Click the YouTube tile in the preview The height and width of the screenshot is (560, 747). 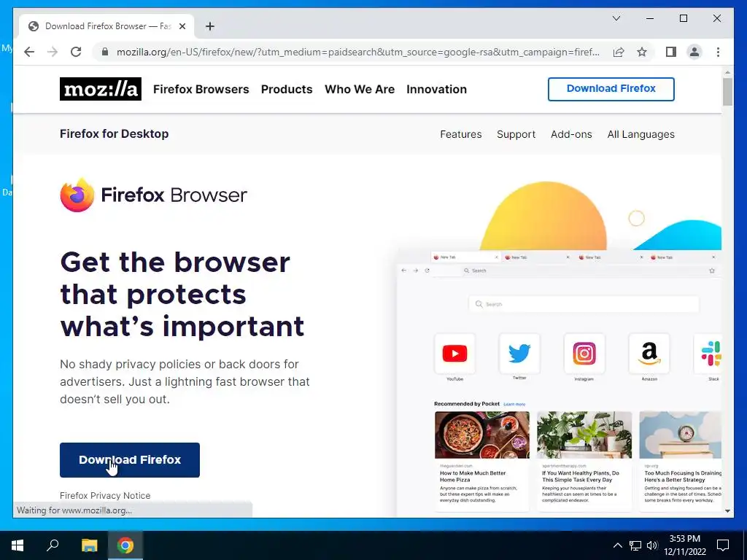455,354
